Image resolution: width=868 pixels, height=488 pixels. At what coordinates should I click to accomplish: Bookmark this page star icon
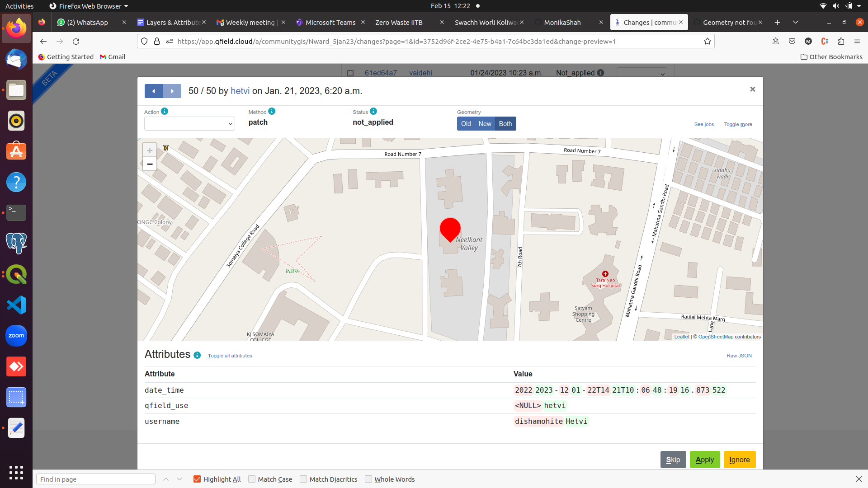coord(708,41)
